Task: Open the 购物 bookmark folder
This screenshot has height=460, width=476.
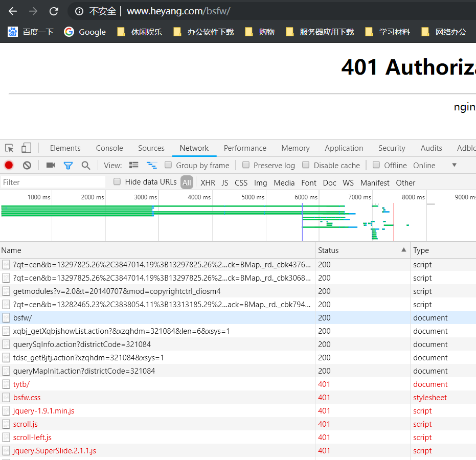Action: pyautogui.click(x=260, y=32)
